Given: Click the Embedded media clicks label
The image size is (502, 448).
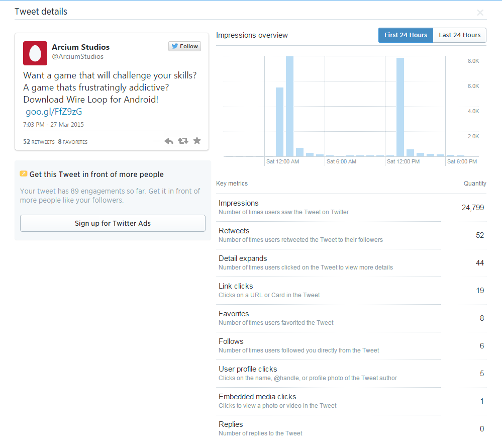Looking at the screenshot, I should (257, 397).
